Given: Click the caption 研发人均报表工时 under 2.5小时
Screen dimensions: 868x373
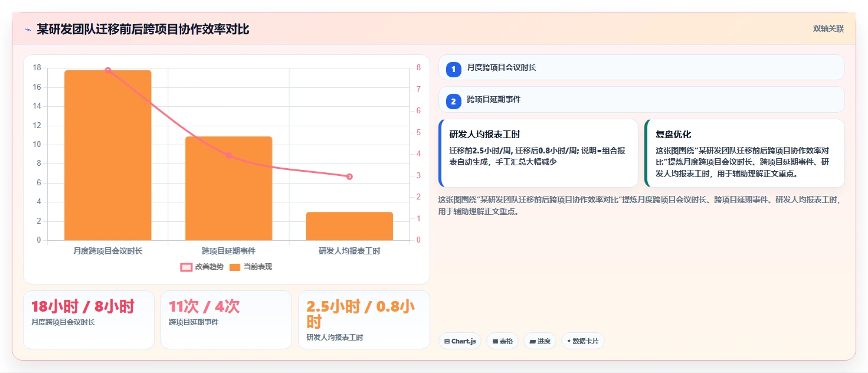Looking at the screenshot, I should (x=335, y=338).
